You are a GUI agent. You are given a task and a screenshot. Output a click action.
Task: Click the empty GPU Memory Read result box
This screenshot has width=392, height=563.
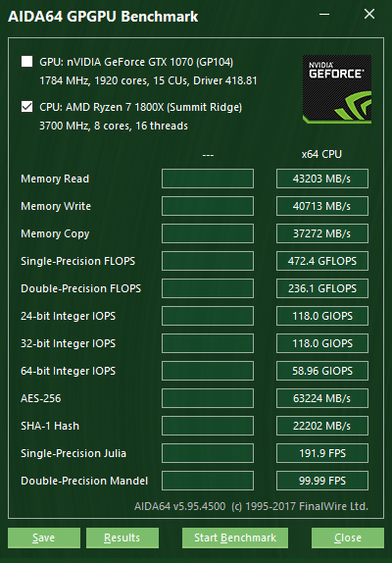tap(208, 179)
